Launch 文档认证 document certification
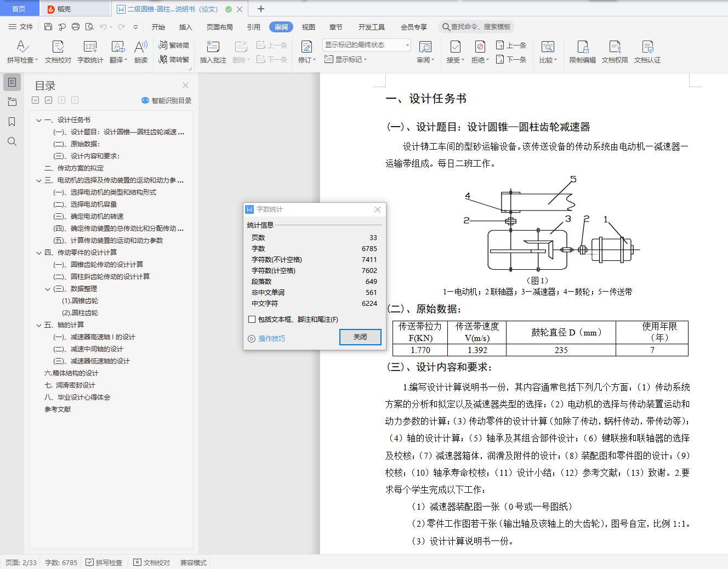 pyautogui.click(x=647, y=52)
